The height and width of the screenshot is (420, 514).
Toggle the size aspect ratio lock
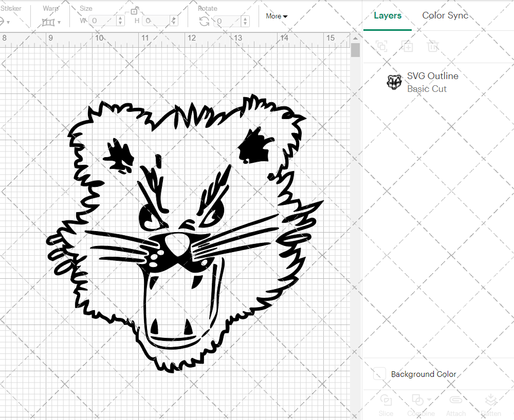(134, 11)
